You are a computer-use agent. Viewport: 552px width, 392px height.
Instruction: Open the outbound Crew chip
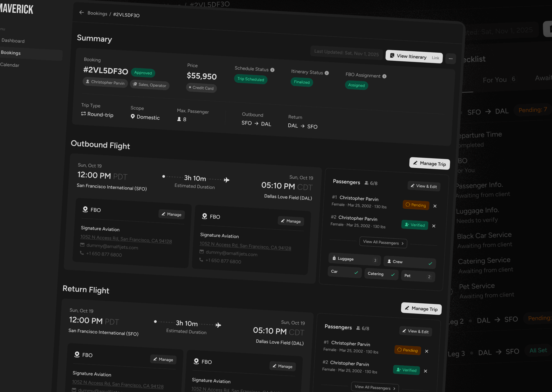pyautogui.click(x=410, y=262)
